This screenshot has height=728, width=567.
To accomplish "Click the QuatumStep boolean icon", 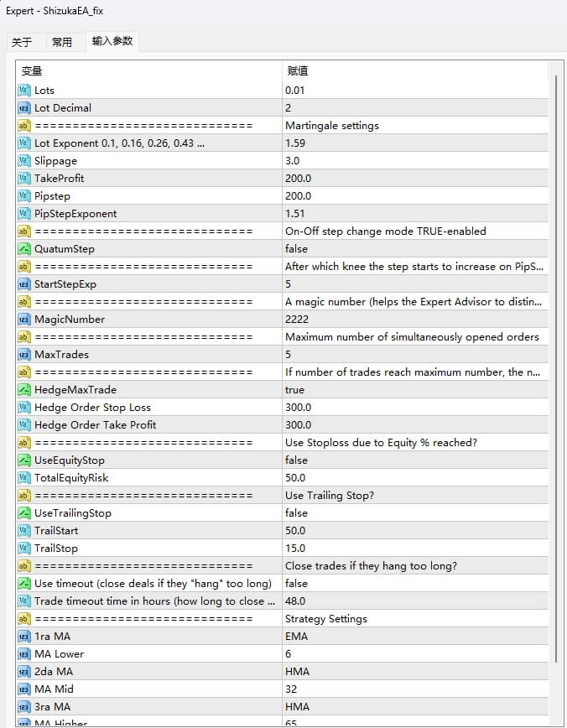I will 24,249.
